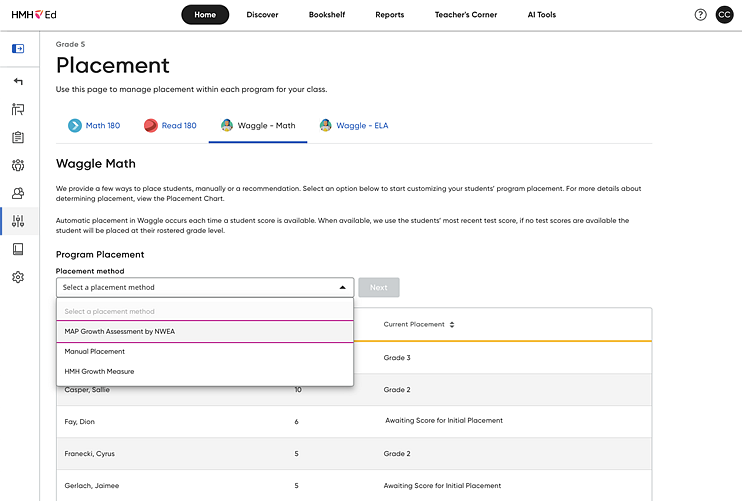
Task: Open the classroom presentation sidebar icon
Action: pos(18,109)
